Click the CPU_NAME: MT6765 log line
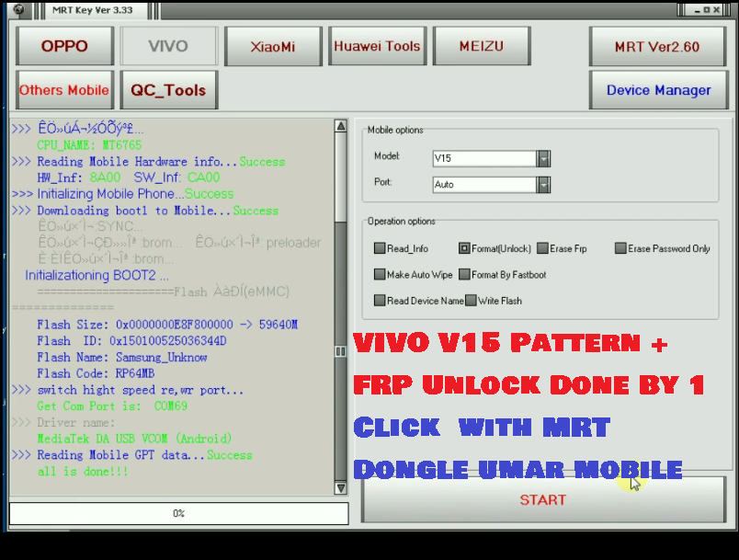 coord(89,145)
